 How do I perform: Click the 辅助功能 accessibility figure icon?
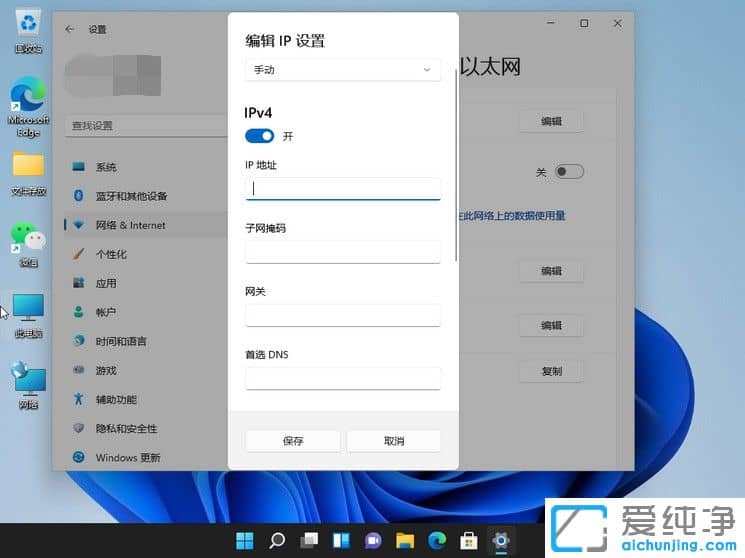tap(79, 399)
